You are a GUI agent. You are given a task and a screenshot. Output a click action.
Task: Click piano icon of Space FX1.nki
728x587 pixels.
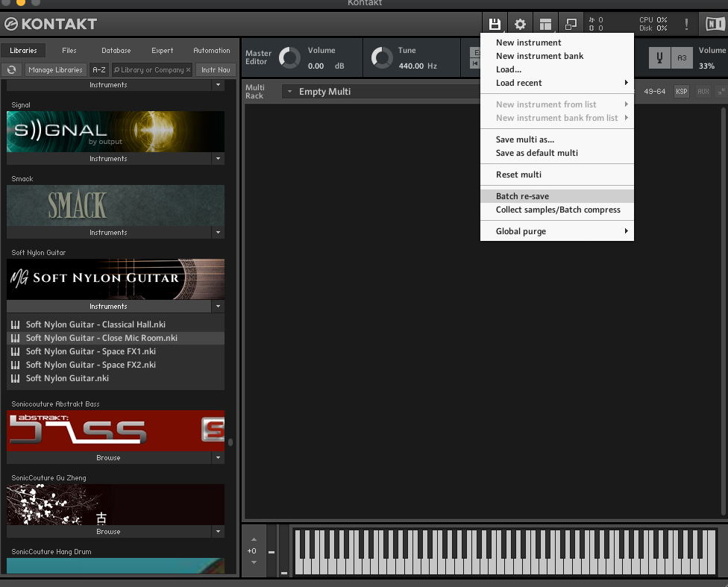click(16, 351)
